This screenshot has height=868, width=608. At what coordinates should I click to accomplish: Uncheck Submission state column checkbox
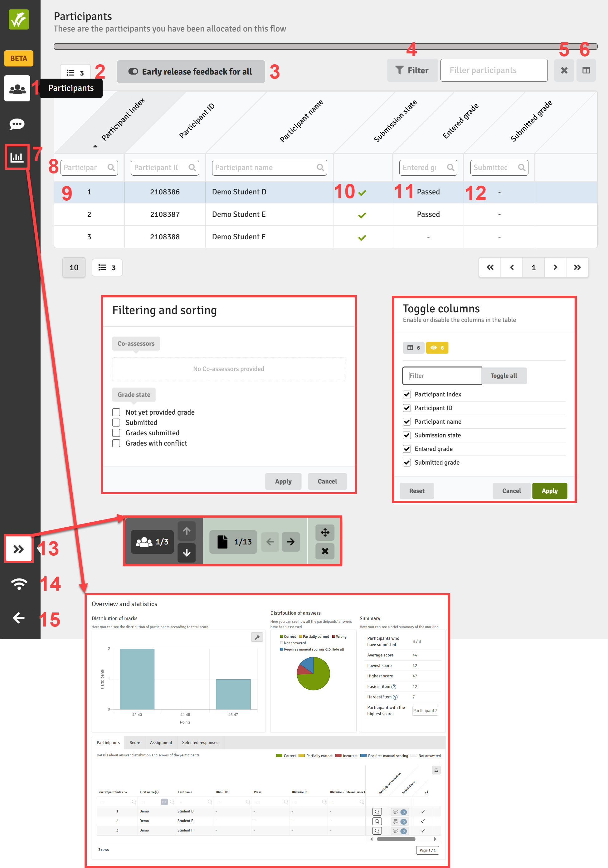click(406, 435)
